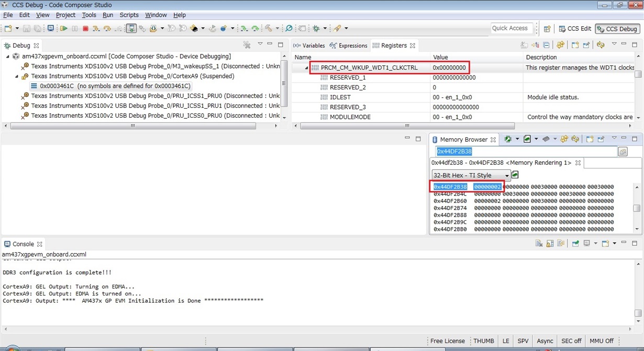Click the Assembly Step Over green icon
The image size is (644, 351).
click(x=256, y=28)
